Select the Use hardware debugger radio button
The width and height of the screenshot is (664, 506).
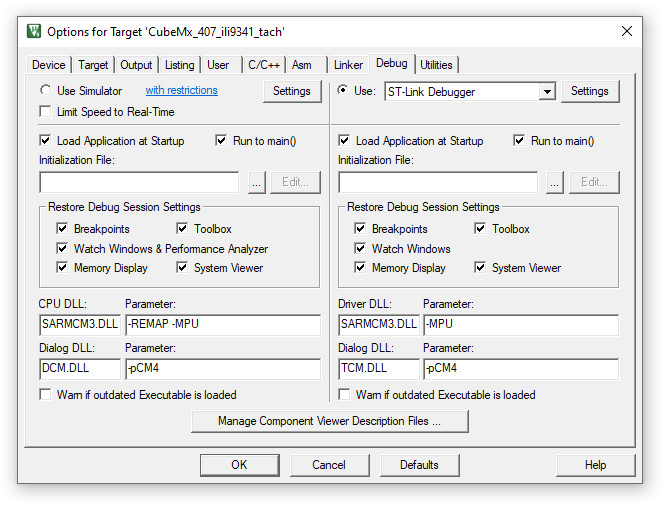tap(343, 91)
